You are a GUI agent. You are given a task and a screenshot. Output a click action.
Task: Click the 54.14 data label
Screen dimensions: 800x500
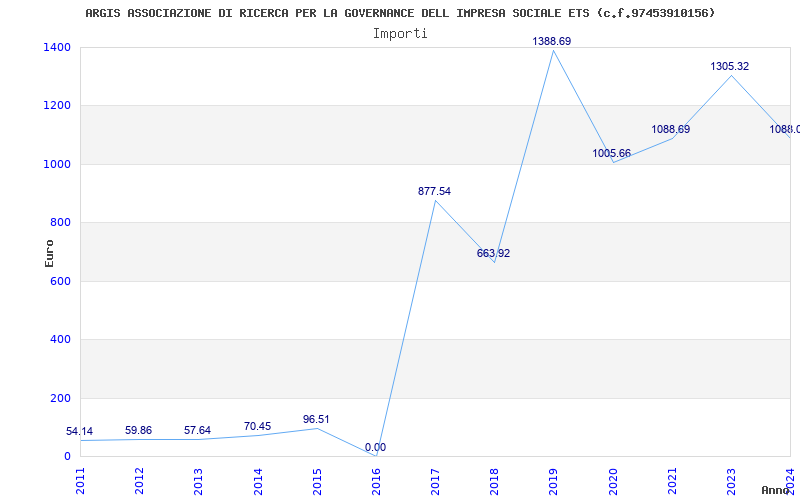pyautogui.click(x=80, y=431)
